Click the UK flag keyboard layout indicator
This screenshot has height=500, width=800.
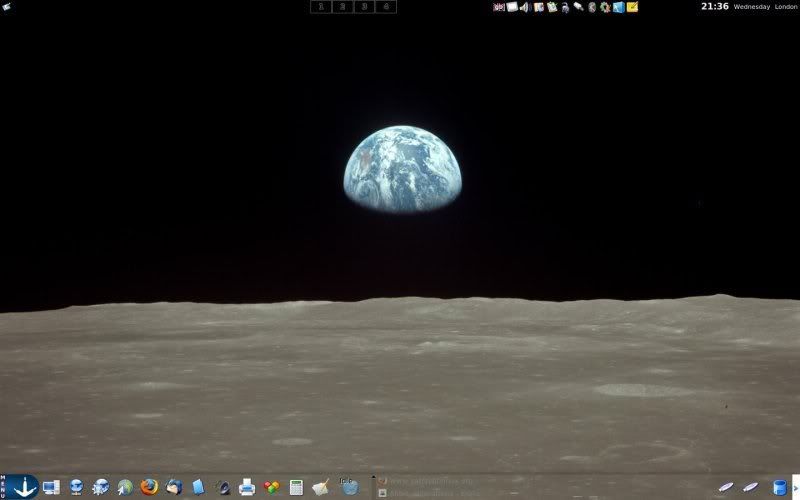tap(499, 7)
